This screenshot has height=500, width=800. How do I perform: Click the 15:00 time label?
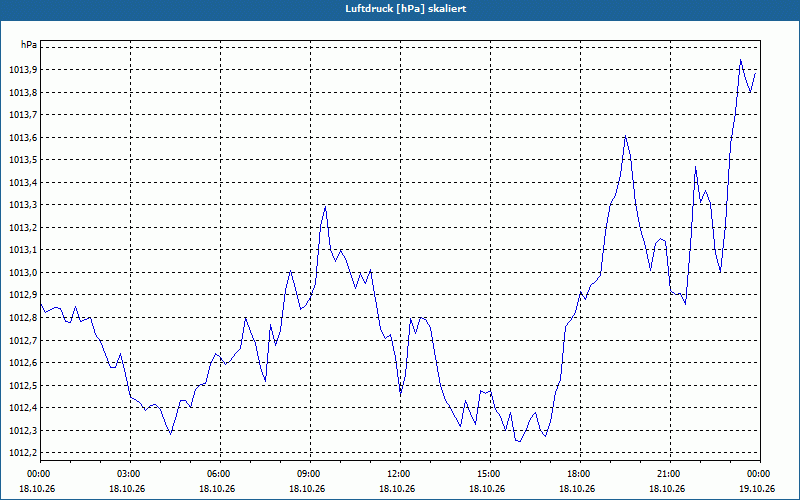(x=490, y=474)
